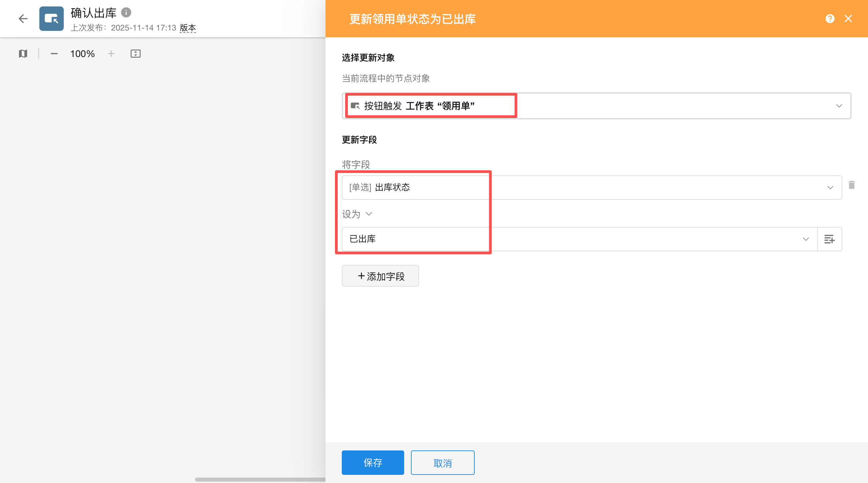Open dynamic value picker beside 已出库
The image size is (868, 483).
tap(829, 239)
